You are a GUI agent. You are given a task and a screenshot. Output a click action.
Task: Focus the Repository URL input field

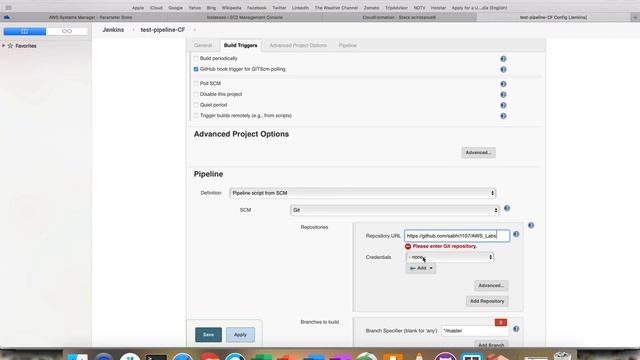(457, 236)
